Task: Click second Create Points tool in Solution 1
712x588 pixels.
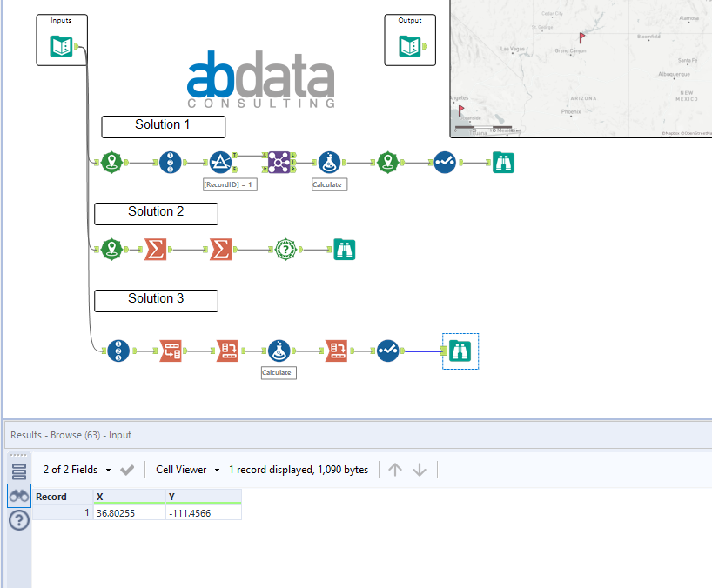Action: (x=388, y=163)
